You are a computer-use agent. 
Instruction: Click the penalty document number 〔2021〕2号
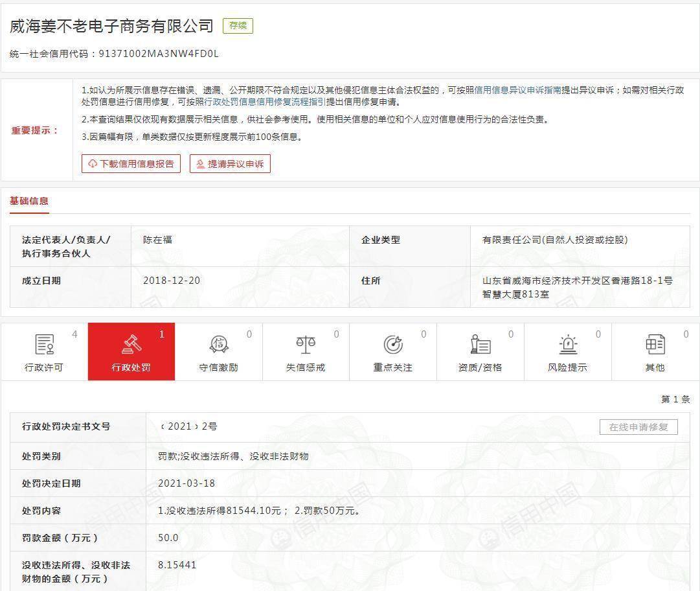pos(188,426)
